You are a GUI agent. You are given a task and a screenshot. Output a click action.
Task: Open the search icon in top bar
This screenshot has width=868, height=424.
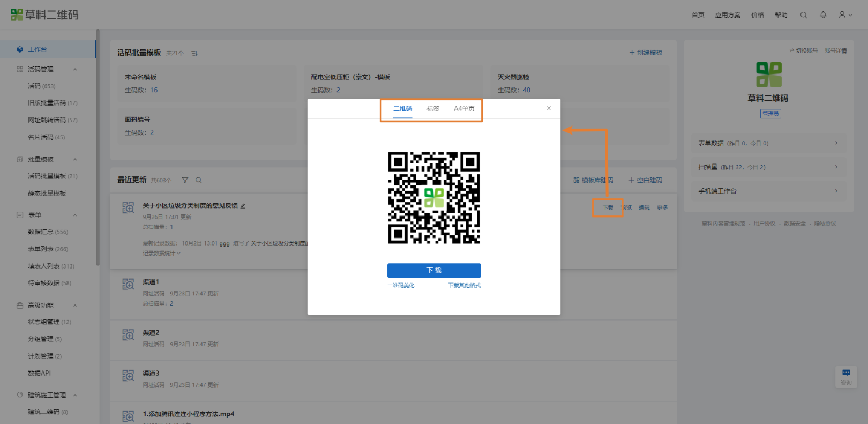(804, 15)
